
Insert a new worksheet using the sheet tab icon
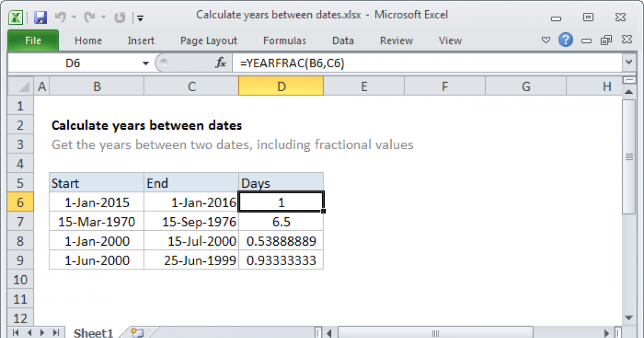pos(138,332)
